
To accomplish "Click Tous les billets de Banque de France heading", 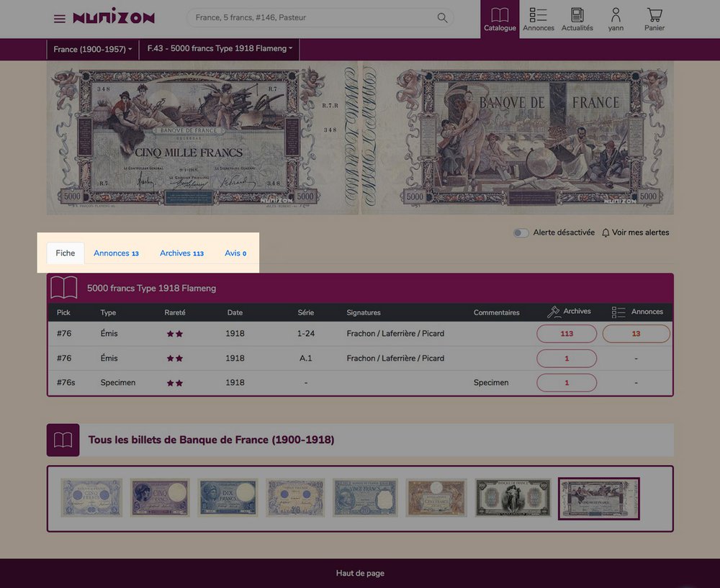I will point(211,440).
